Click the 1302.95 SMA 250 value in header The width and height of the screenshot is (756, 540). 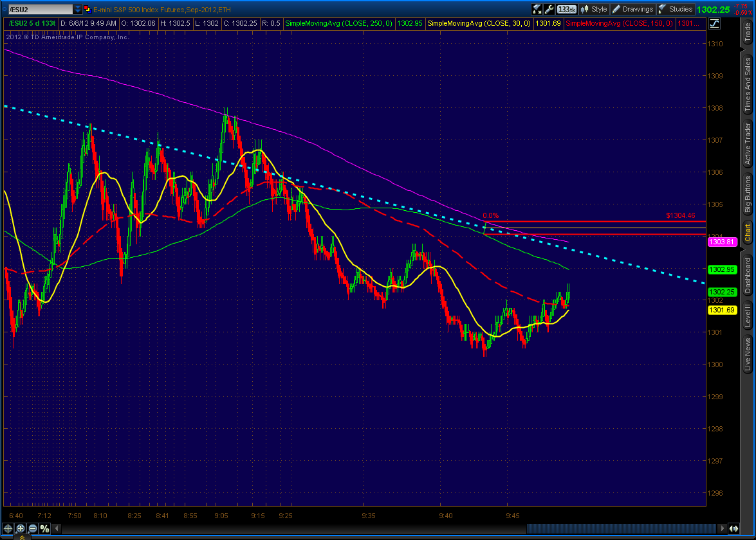point(410,23)
